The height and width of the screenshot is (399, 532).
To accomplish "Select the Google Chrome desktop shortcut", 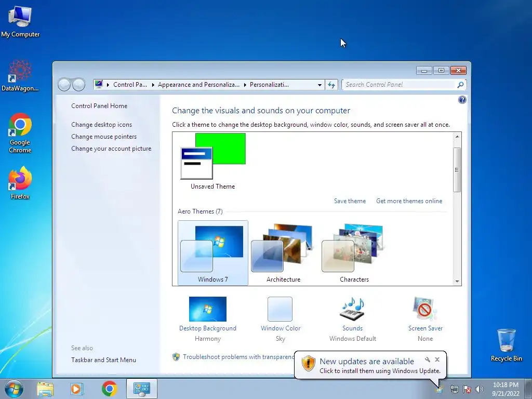I will point(20,133).
